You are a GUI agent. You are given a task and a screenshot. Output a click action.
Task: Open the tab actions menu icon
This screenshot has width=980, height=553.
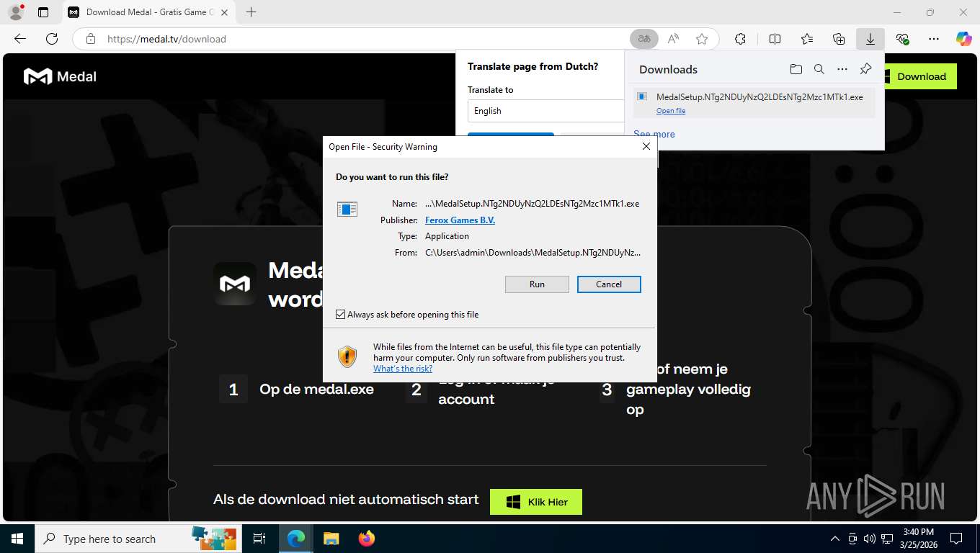pos(43,12)
